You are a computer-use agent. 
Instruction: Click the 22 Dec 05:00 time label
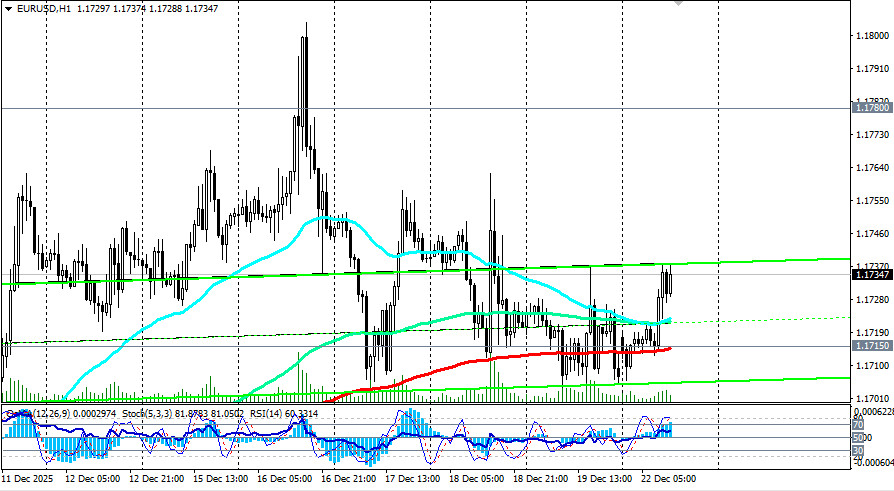coord(668,478)
